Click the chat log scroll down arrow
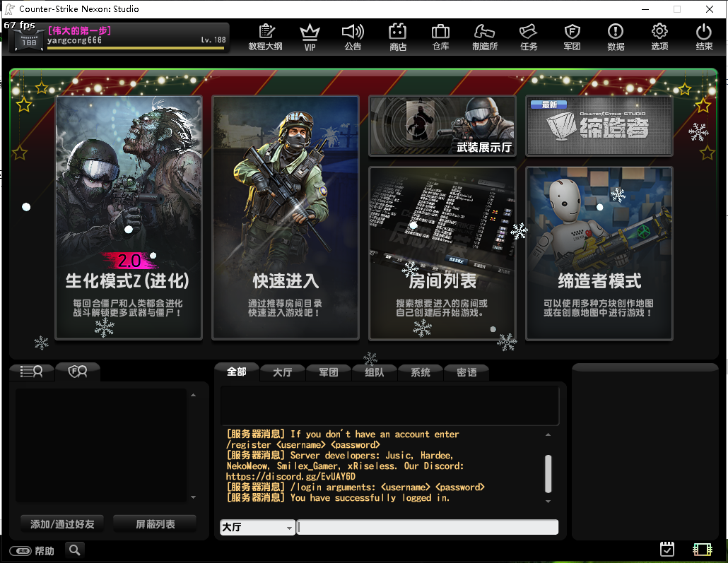Viewport: 728px width, 563px height. point(548,502)
